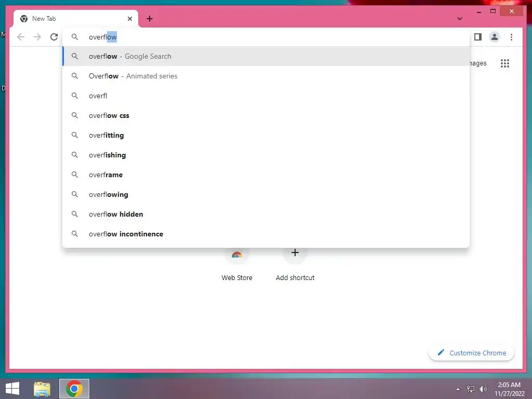Add a shortcut with the plus tile
This screenshot has width=532, height=399.
click(295, 264)
